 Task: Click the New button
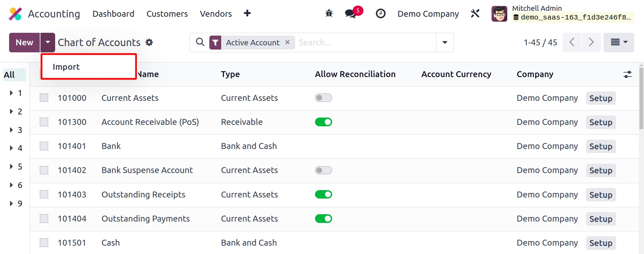pos(24,43)
